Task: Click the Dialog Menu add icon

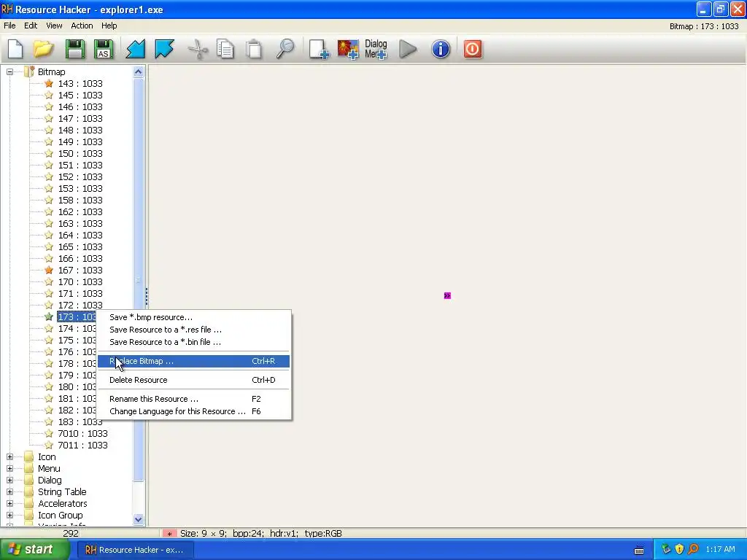Action: click(x=376, y=49)
